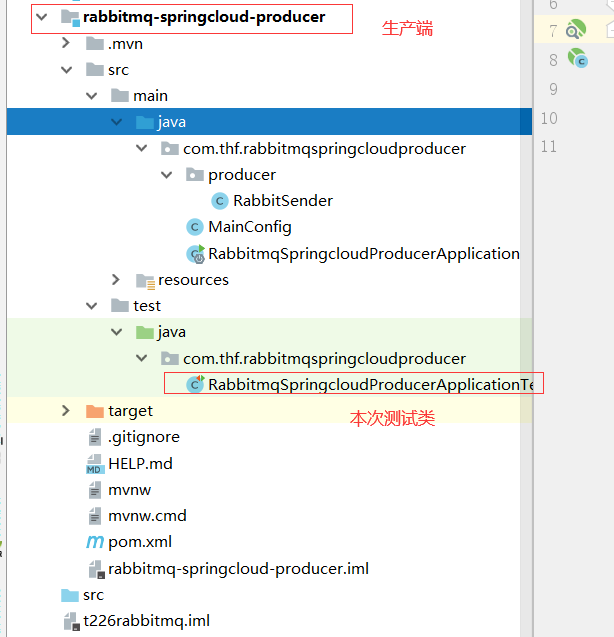Select the producer package label
614x637 pixels.
click(242, 175)
